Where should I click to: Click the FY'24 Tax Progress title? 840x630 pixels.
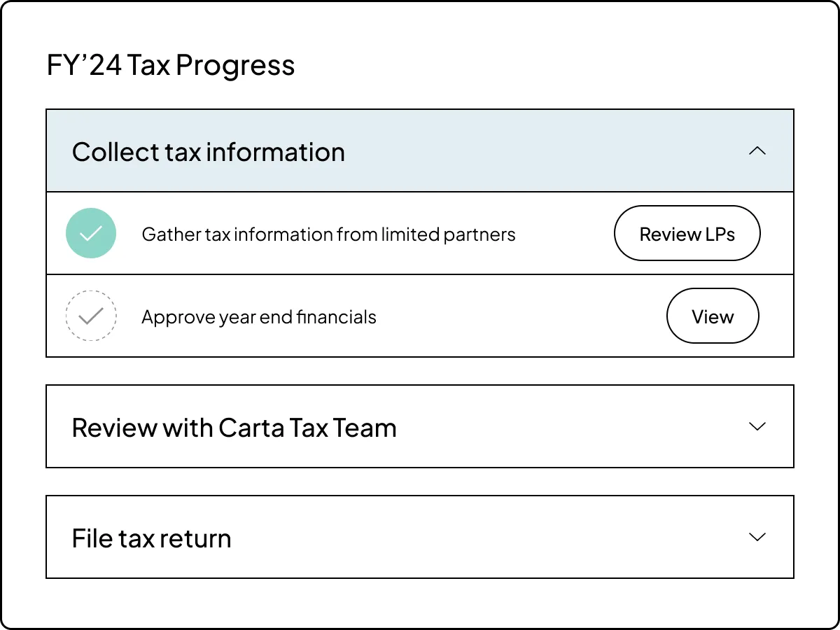(x=170, y=64)
